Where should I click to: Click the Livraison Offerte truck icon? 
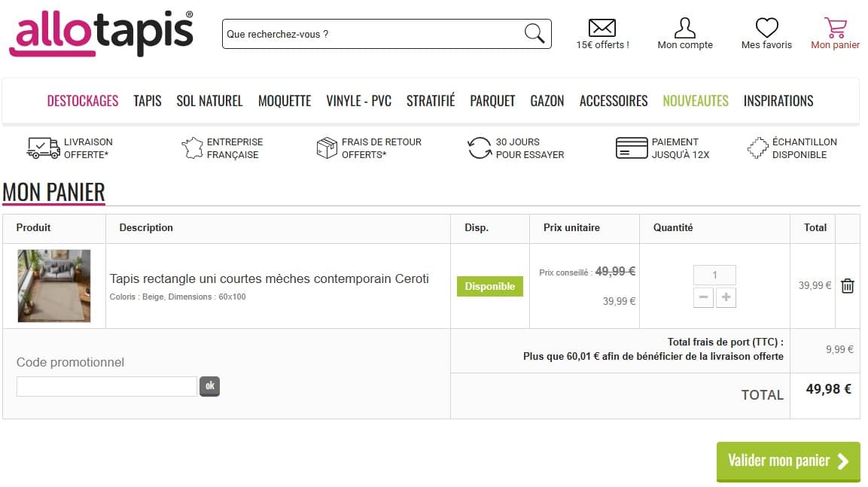[43, 148]
